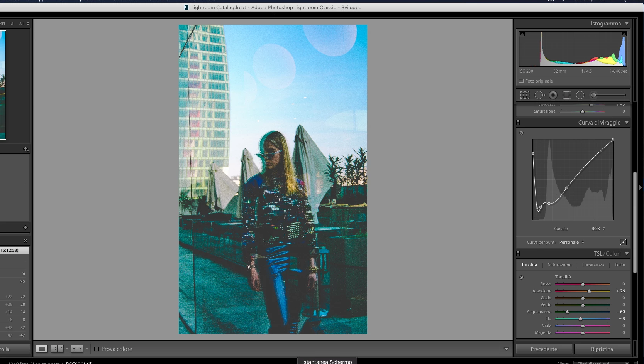The image size is (644, 364).
Task: Switch to the Luminanza tab
Action: point(593,265)
